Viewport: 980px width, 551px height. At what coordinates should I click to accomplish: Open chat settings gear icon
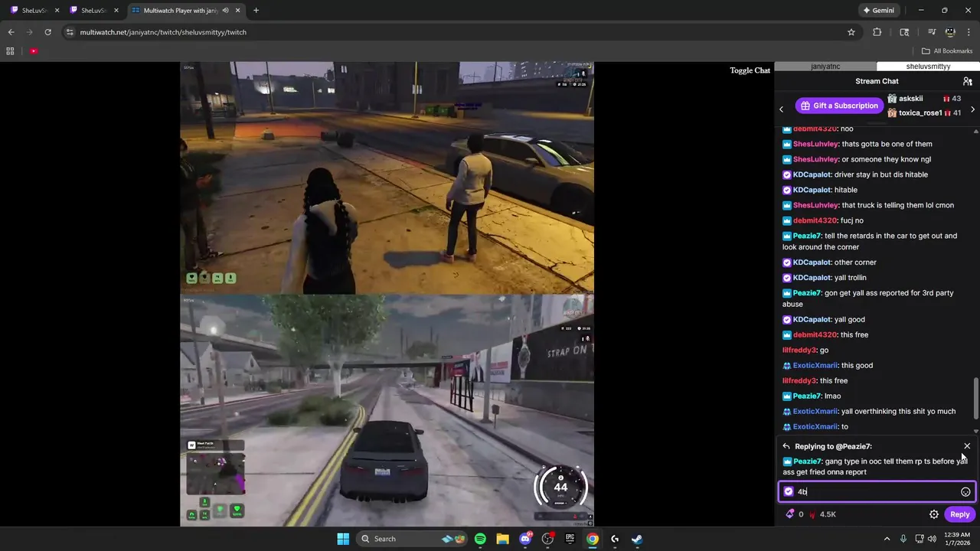[934, 514]
